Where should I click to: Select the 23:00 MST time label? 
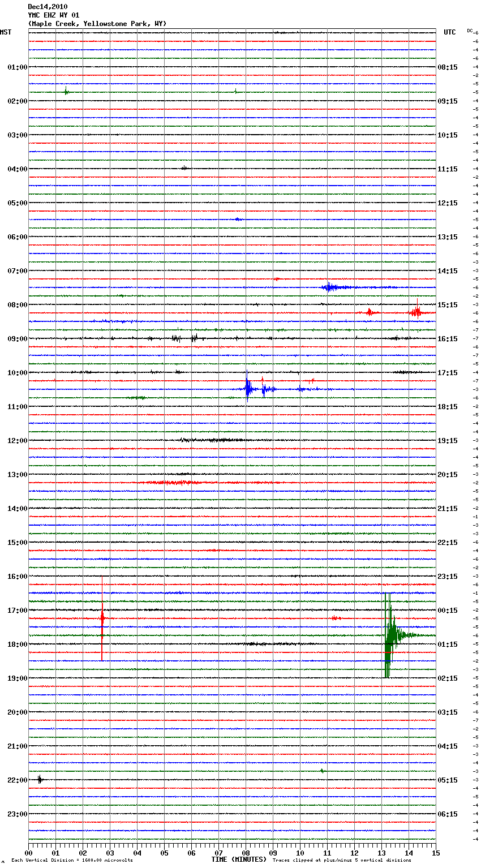click(x=18, y=814)
